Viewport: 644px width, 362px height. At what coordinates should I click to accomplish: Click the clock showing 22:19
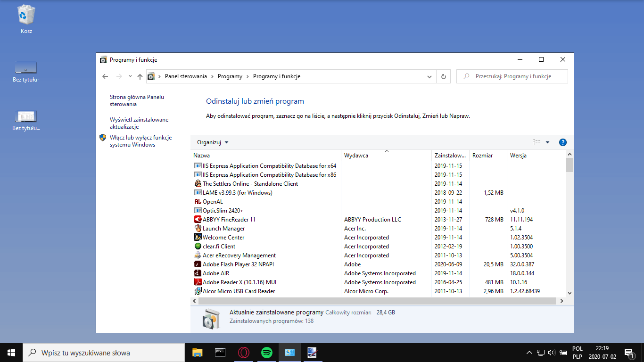click(602, 348)
